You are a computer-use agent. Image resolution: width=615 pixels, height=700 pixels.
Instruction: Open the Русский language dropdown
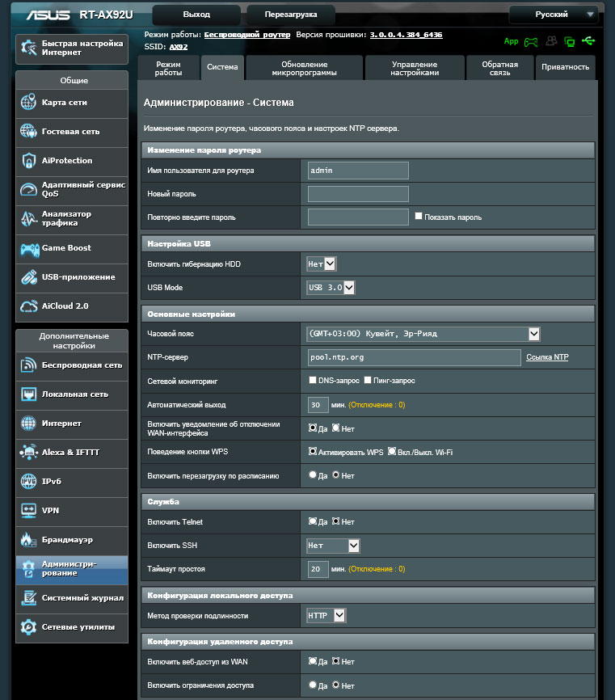(x=553, y=15)
